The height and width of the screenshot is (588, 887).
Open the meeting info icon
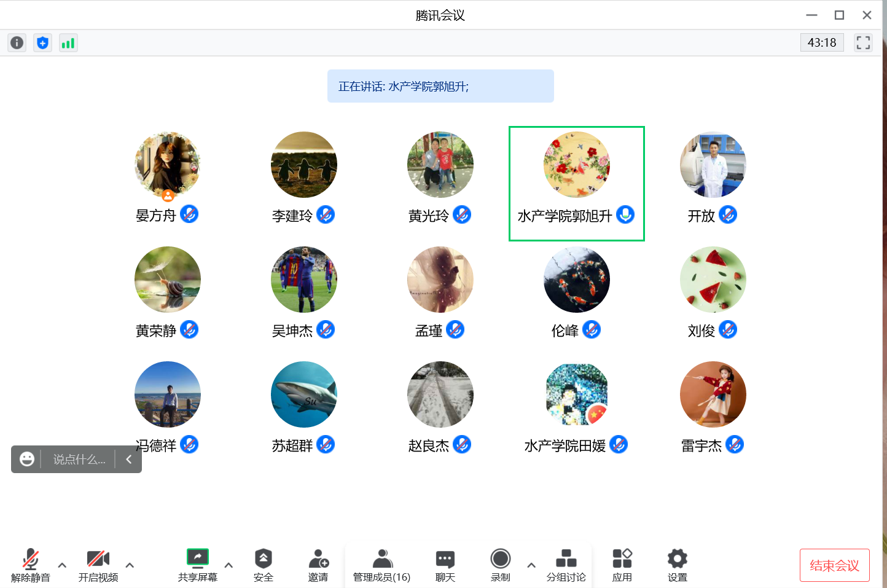[17, 42]
